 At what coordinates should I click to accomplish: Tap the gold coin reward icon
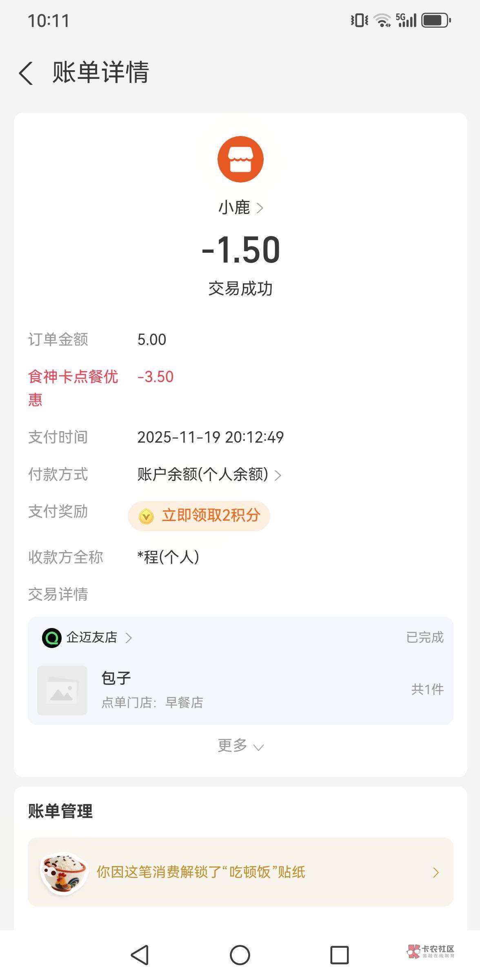(x=146, y=516)
